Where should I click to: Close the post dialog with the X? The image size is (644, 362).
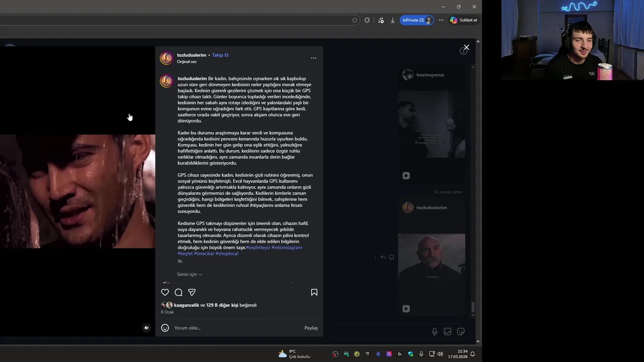[466, 47]
